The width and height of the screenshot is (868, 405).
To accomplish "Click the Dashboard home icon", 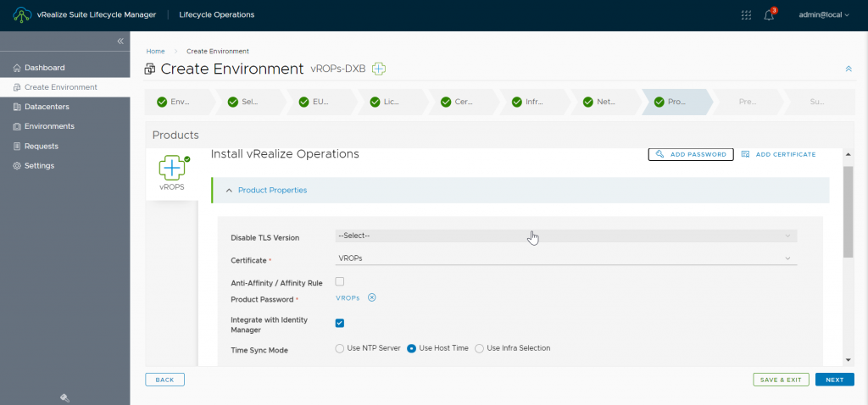I will (x=17, y=68).
